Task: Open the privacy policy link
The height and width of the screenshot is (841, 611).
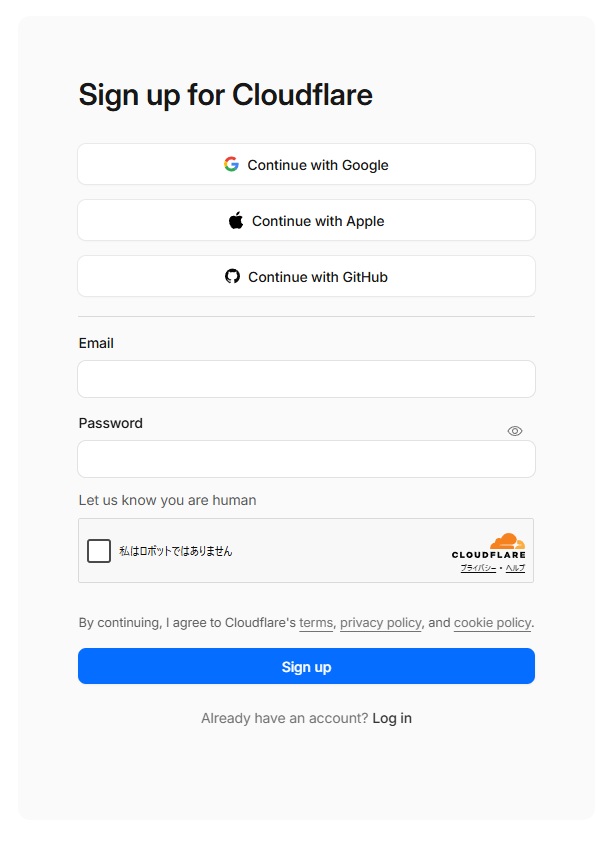Action: [x=381, y=622]
